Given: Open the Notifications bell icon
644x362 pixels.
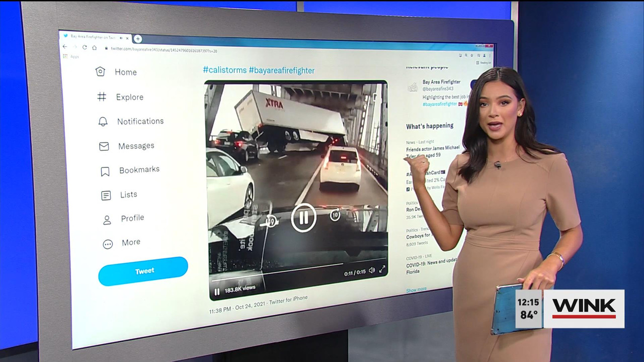Looking at the screenshot, I should [x=103, y=121].
